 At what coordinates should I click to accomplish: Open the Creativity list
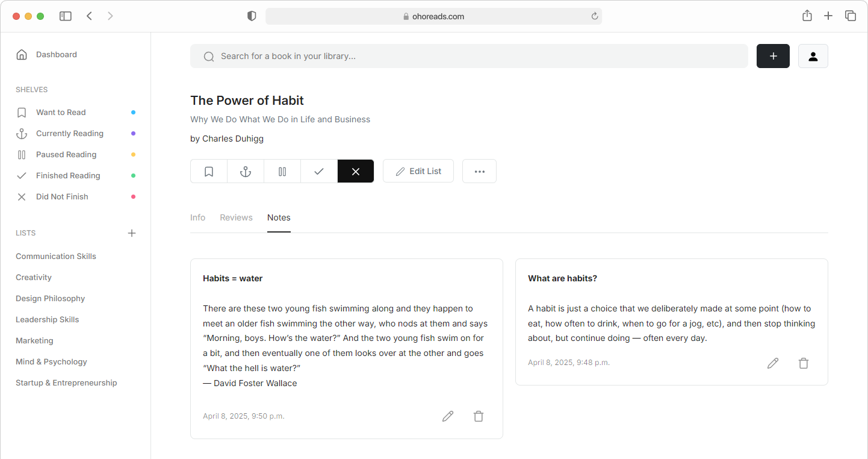34,278
